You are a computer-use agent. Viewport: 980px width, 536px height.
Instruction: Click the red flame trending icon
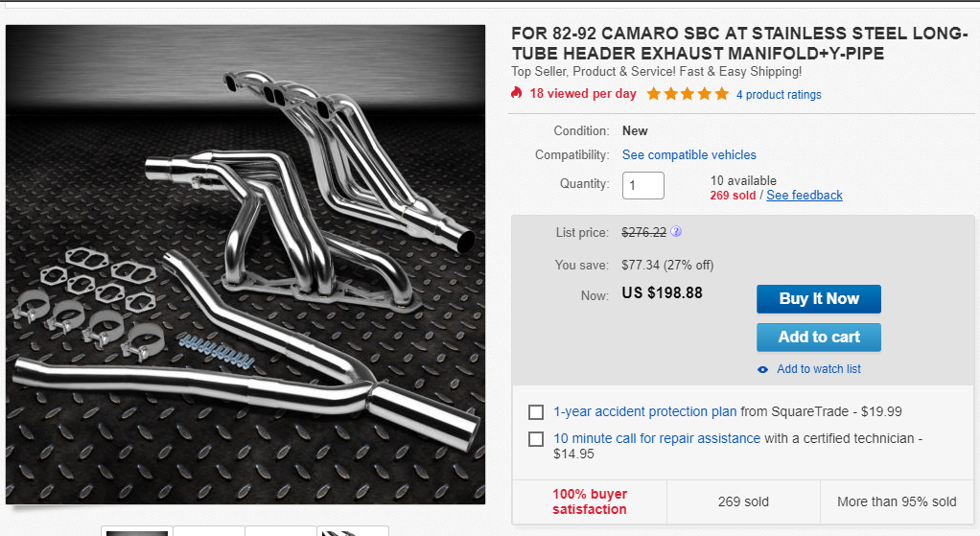click(517, 93)
